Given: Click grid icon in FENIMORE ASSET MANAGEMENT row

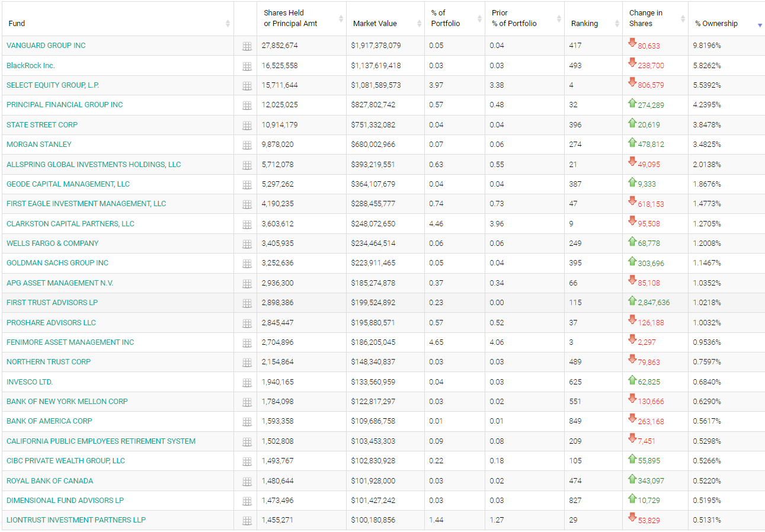Looking at the screenshot, I should coord(247,343).
